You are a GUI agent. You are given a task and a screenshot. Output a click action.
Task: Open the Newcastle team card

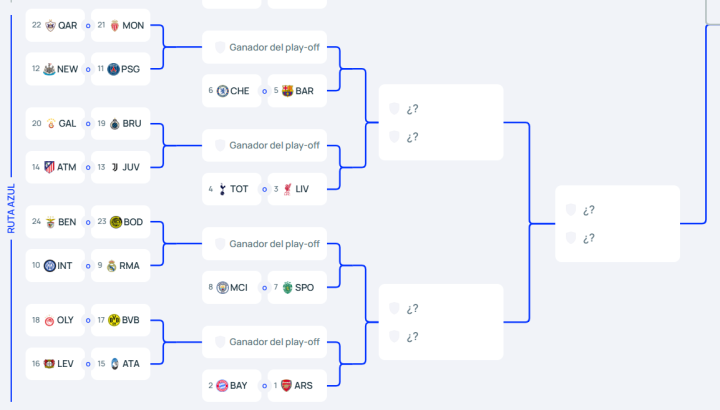click(x=55, y=69)
